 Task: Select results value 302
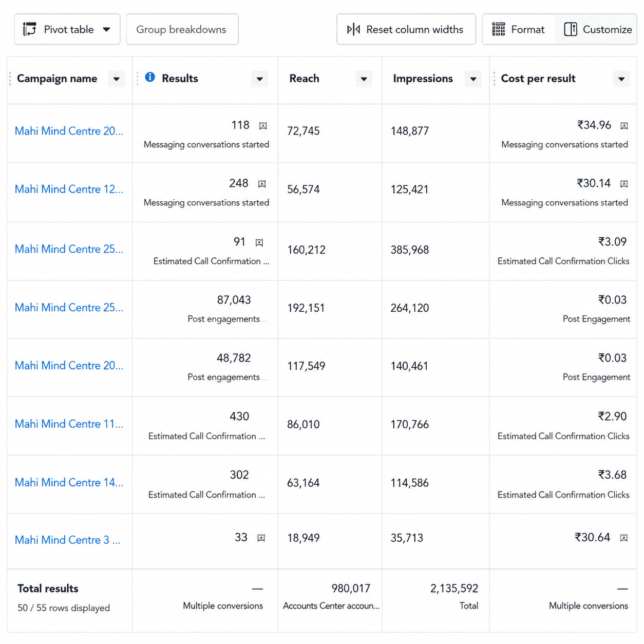pyautogui.click(x=239, y=475)
